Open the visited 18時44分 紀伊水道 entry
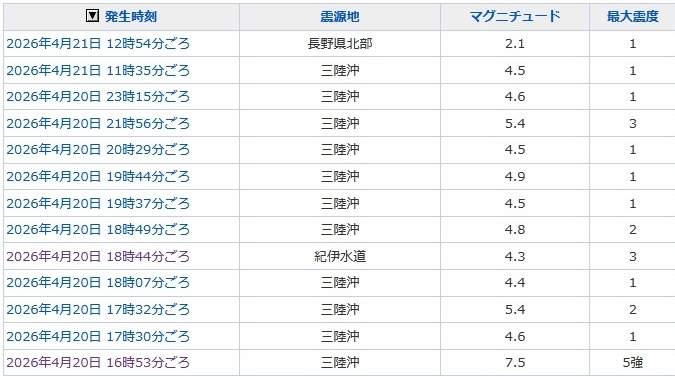The height and width of the screenshot is (376, 675). [98, 256]
